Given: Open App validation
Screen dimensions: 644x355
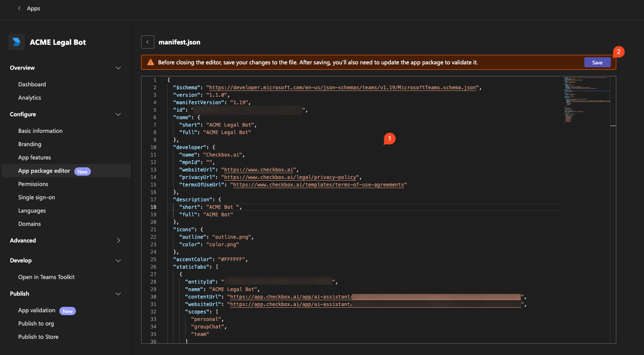Looking at the screenshot, I should tap(37, 310).
